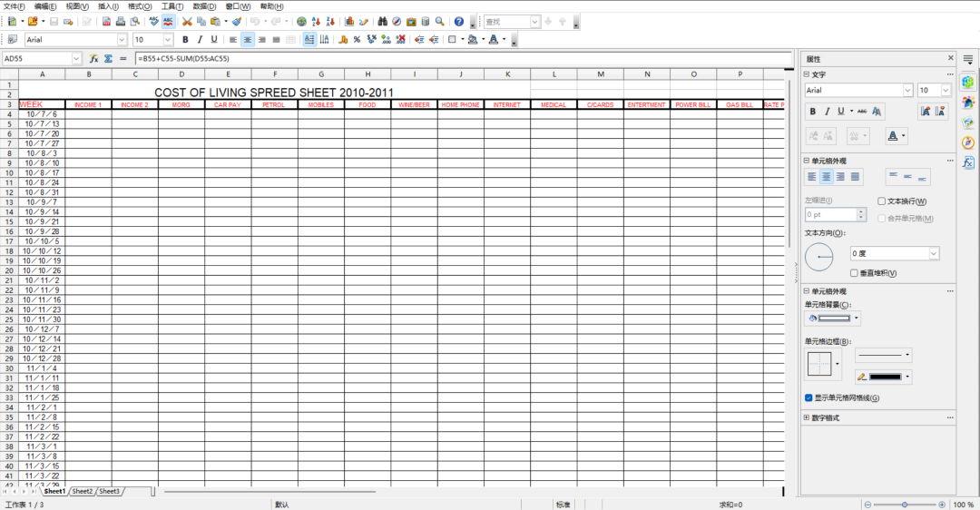
Task: Click the Sum sigma icon
Action: tap(108, 59)
